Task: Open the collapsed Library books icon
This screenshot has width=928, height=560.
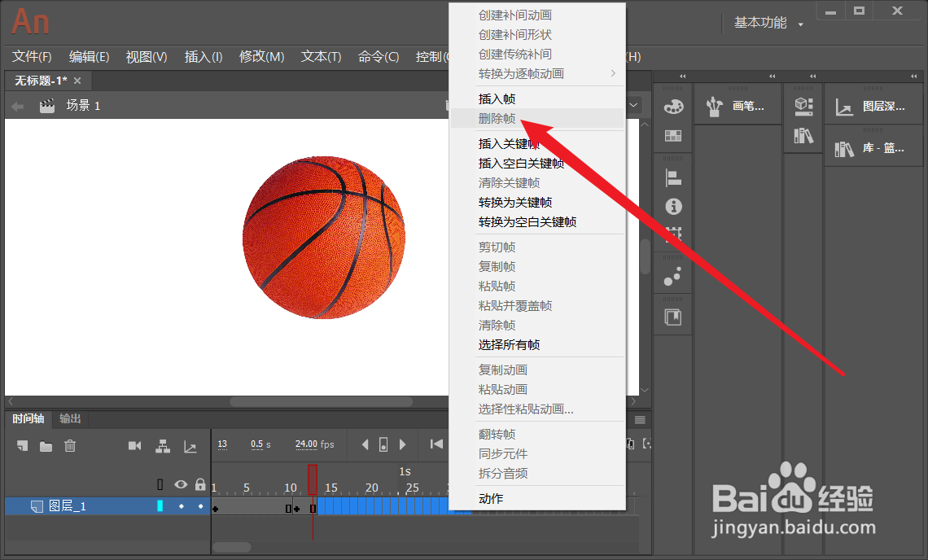Action: point(803,136)
